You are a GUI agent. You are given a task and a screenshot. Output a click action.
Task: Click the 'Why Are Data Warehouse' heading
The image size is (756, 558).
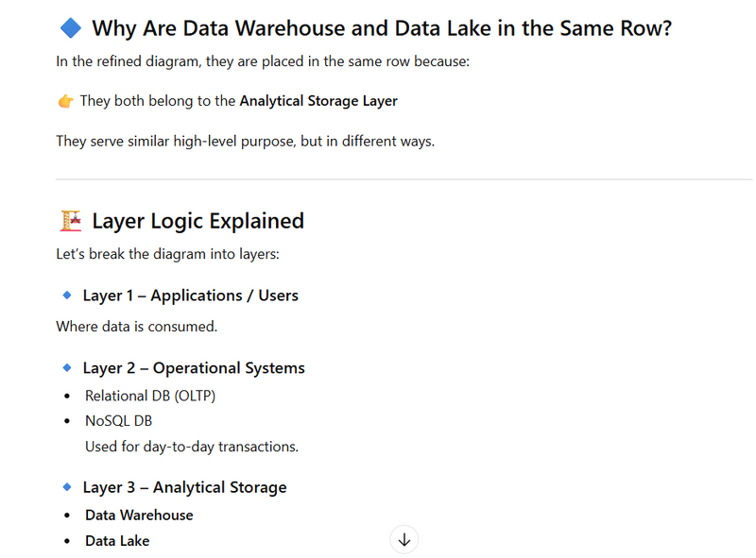click(x=381, y=28)
